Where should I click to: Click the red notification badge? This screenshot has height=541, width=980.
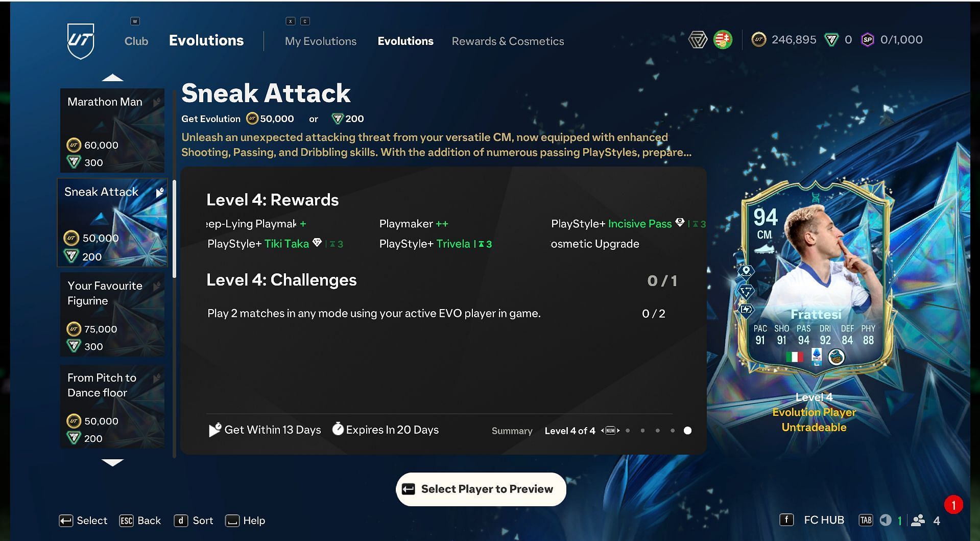coord(953,505)
